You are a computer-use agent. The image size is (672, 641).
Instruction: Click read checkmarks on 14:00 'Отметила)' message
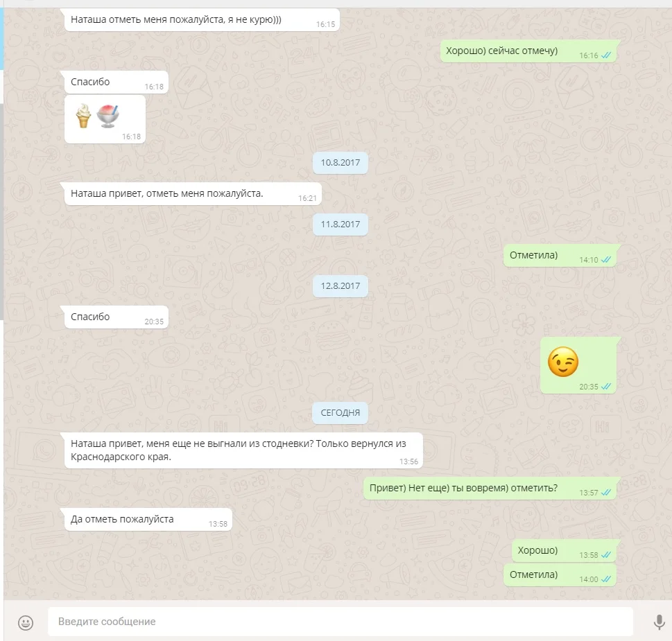[x=606, y=579]
